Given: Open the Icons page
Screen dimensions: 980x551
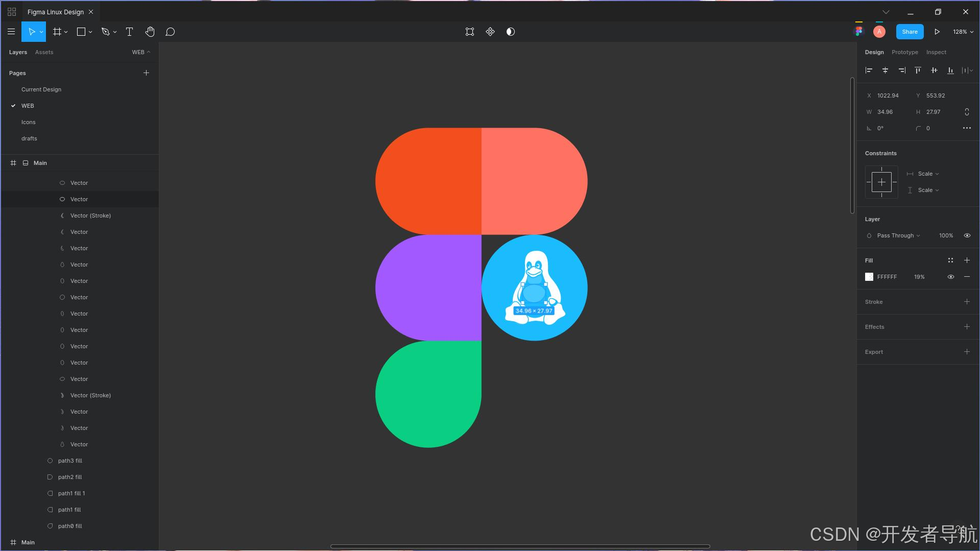Looking at the screenshot, I should tap(29, 122).
